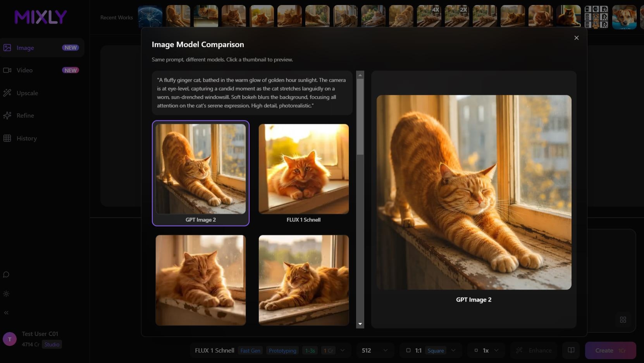Click the GPT Image 2 caption under preview
Image resolution: width=644 pixels, height=363 pixels.
474,300
